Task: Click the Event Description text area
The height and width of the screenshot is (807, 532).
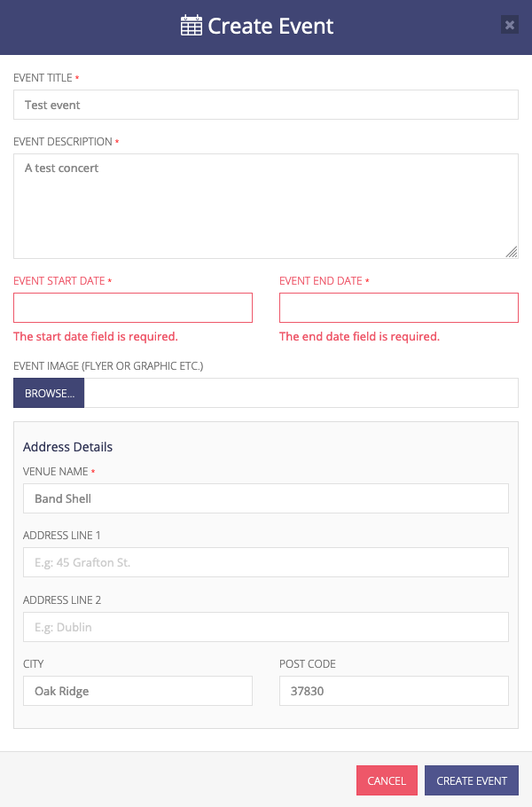Action: tap(266, 204)
